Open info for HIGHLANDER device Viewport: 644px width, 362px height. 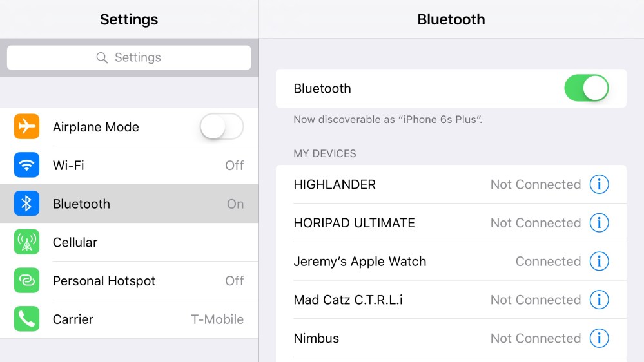click(599, 185)
